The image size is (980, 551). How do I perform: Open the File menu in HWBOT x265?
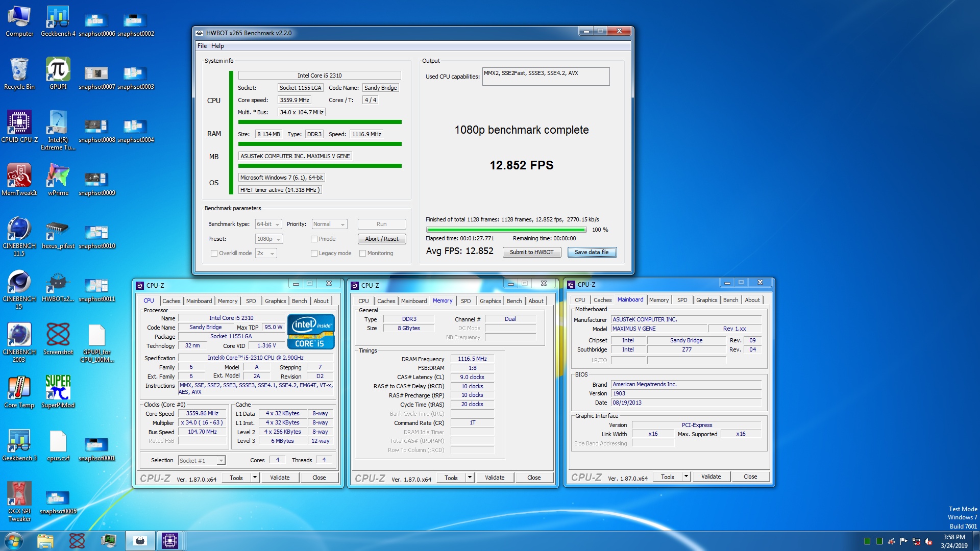pyautogui.click(x=202, y=46)
